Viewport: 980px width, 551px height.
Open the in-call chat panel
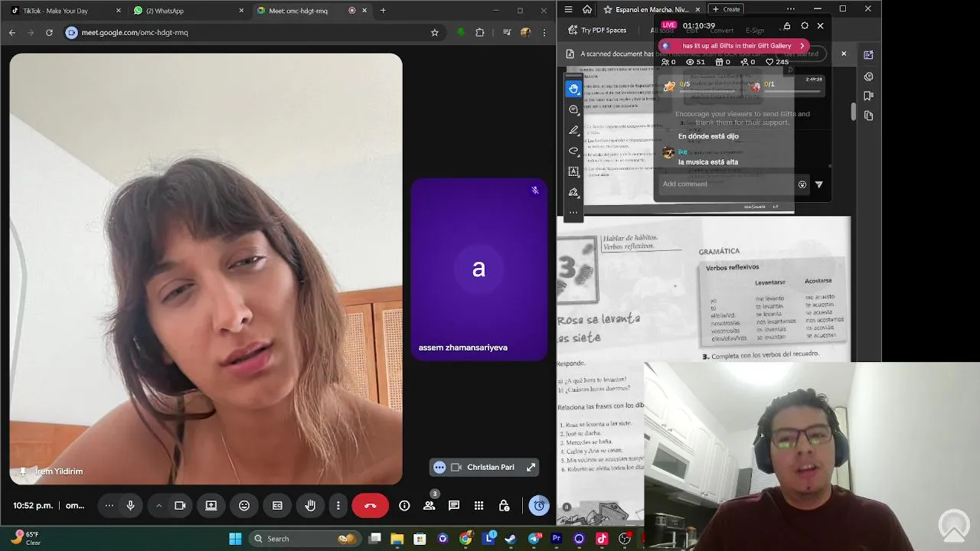click(454, 506)
